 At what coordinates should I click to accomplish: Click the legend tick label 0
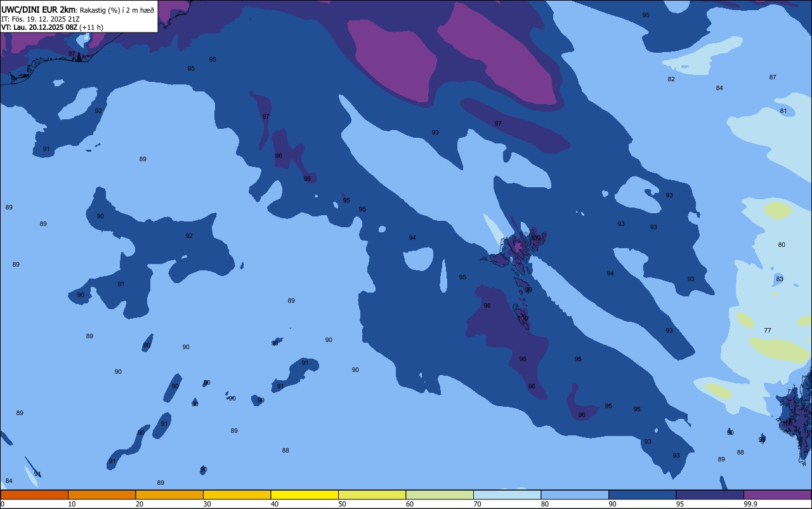click(x=3, y=504)
